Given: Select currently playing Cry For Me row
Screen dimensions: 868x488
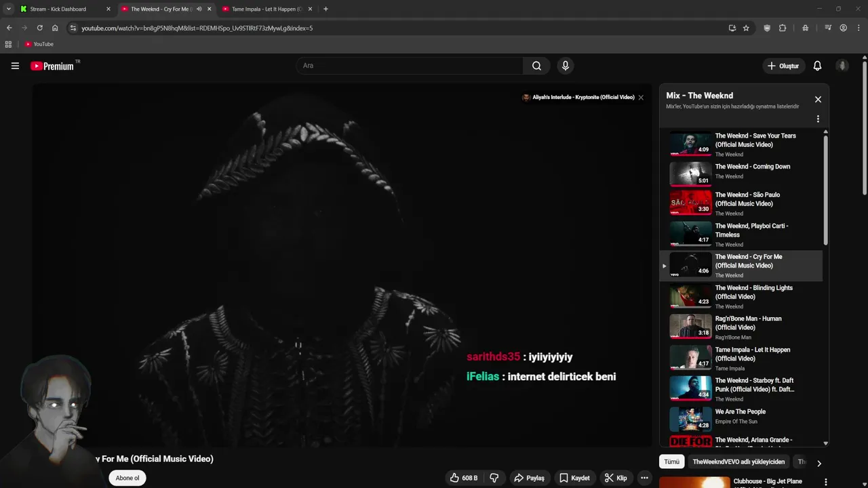Looking at the screenshot, I should click(742, 266).
